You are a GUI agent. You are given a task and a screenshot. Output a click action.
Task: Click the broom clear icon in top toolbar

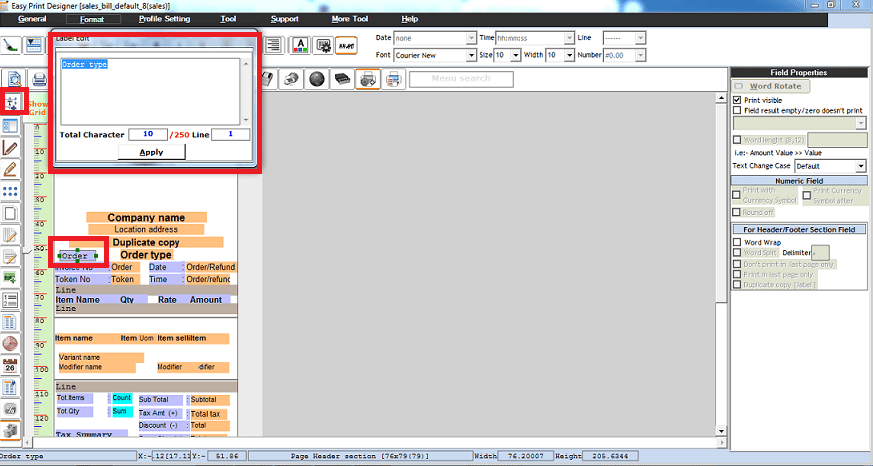tap(11, 45)
